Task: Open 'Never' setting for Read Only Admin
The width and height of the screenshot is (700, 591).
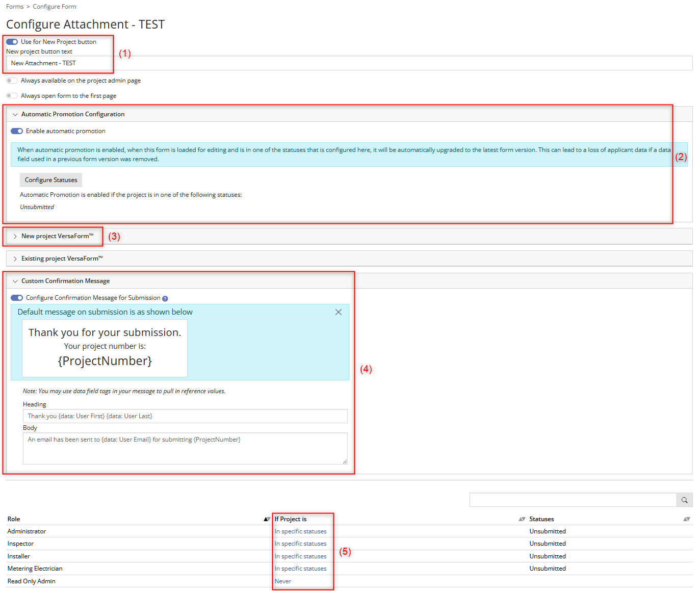Action: tap(283, 581)
